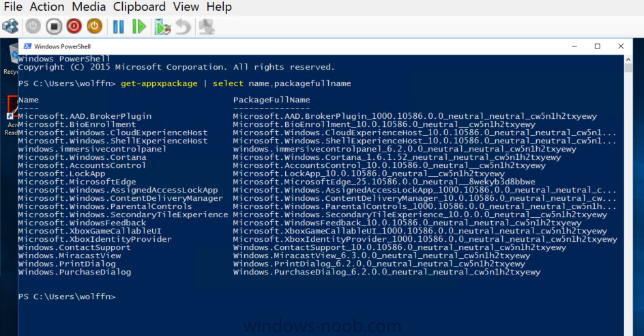Click the Windows.ContactSupport name entry
The width and height of the screenshot is (644, 336).
74,248
